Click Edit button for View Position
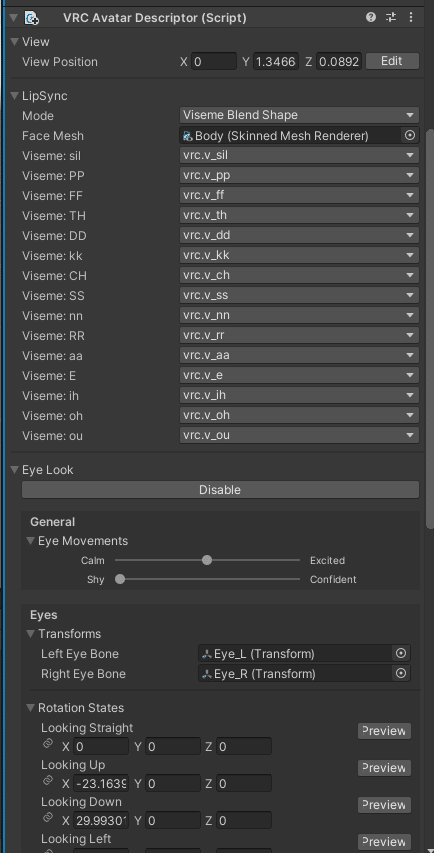 click(x=392, y=61)
